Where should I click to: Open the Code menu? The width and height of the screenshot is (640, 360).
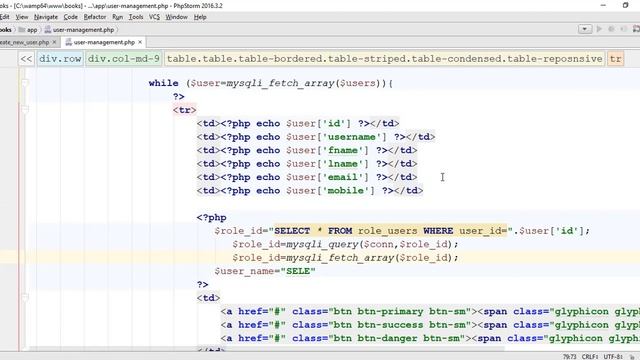(x=70, y=17)
